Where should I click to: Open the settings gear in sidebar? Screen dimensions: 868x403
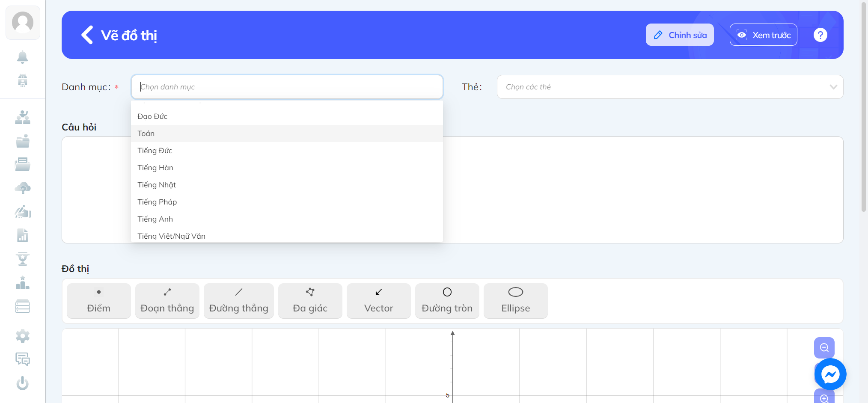click(x=23, y=336)
